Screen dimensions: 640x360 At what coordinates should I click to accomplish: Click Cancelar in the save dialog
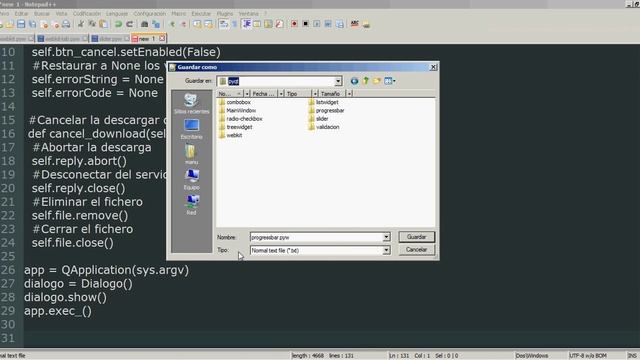pos(416,249)
